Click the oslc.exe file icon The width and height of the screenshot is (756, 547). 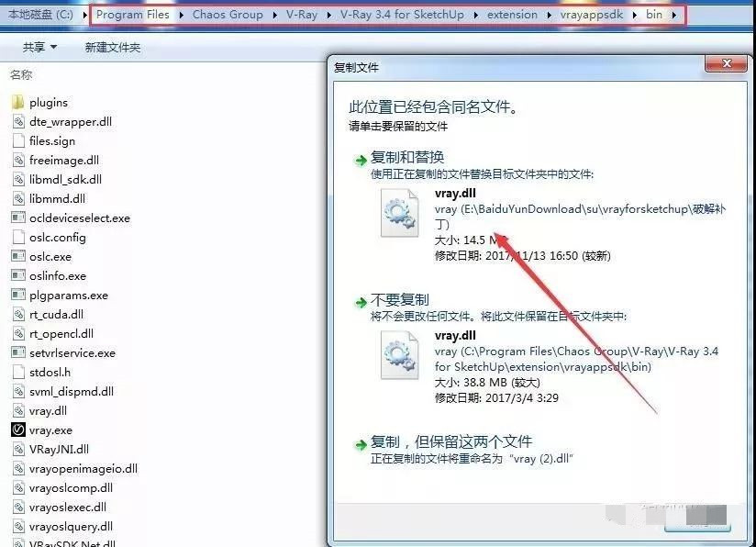17,256
